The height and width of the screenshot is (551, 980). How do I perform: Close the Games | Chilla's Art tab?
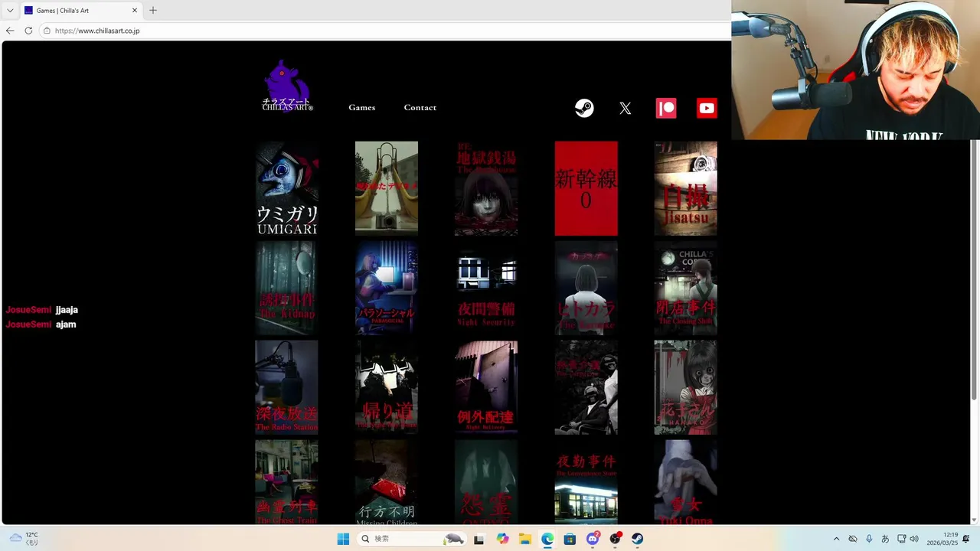135,11
